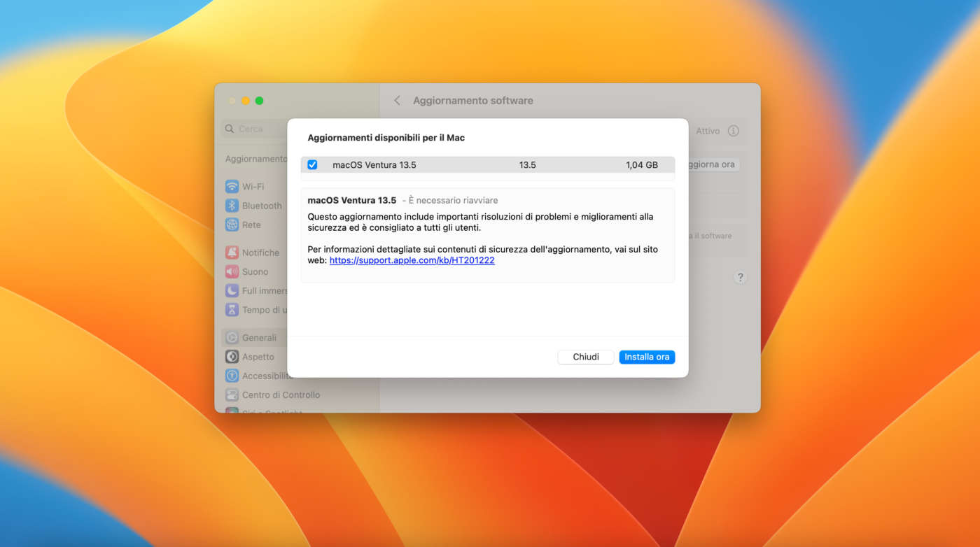Select the macOS Ventura 13.5 update row

click(x=488, y=165)
